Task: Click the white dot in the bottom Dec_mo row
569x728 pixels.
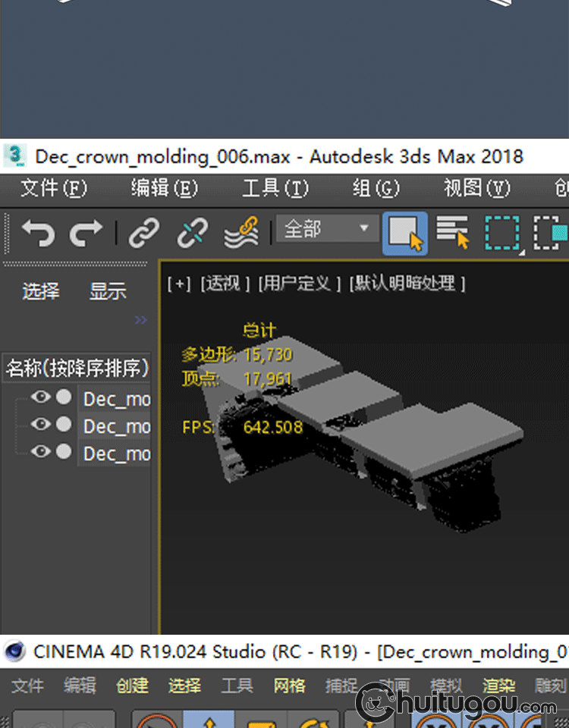Action: [64, 450]
